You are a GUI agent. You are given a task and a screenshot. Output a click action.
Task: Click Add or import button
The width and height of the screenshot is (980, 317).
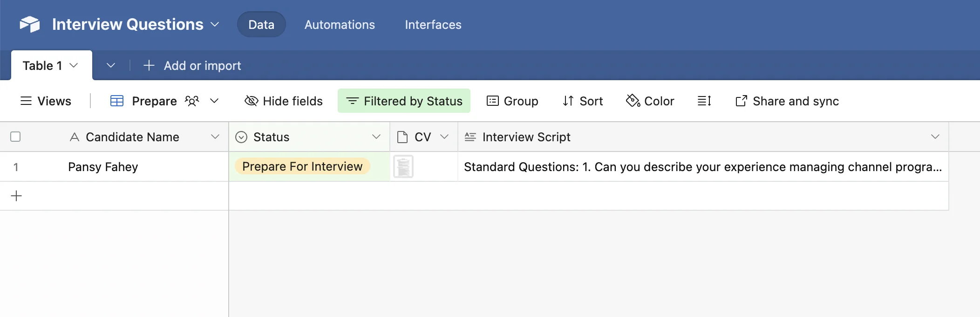click(192, 66)
